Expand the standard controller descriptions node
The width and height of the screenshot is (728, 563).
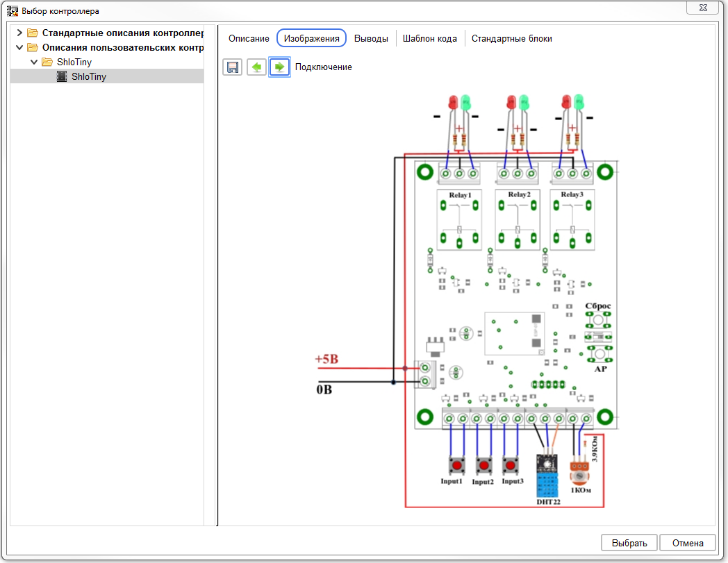(19, 33)
